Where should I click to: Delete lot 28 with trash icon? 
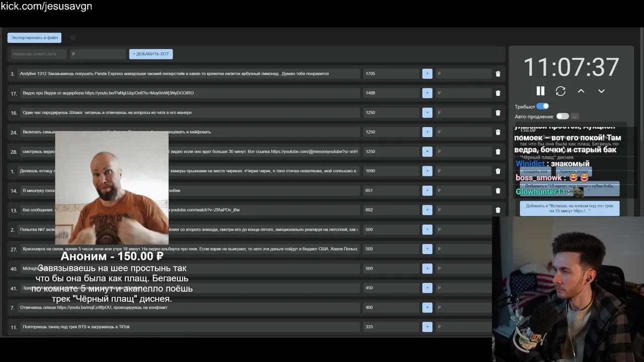coord(498,151)
